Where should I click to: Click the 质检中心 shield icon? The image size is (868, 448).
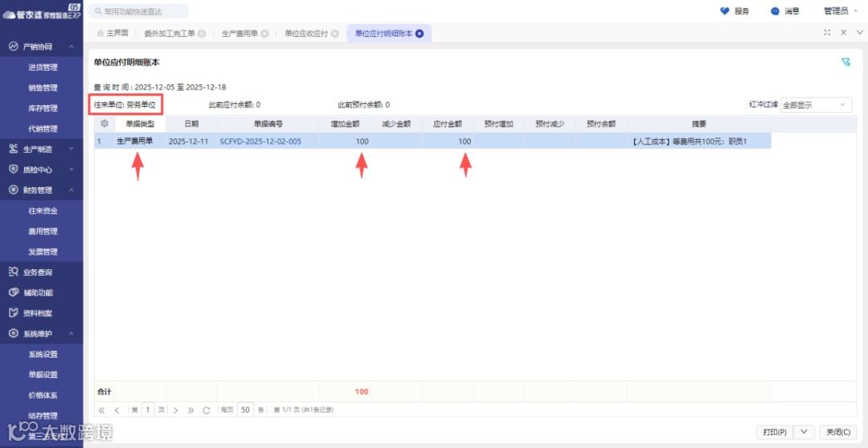[x=14, y=170]
